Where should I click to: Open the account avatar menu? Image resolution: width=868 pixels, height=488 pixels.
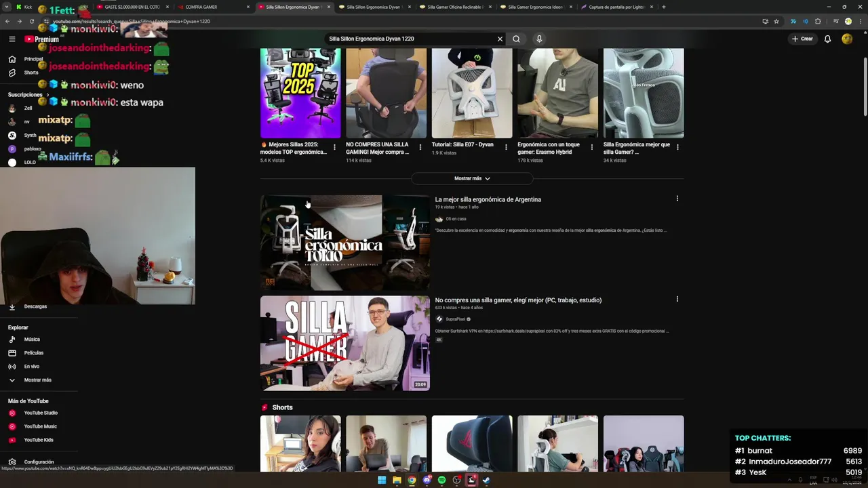pos(847,39)
